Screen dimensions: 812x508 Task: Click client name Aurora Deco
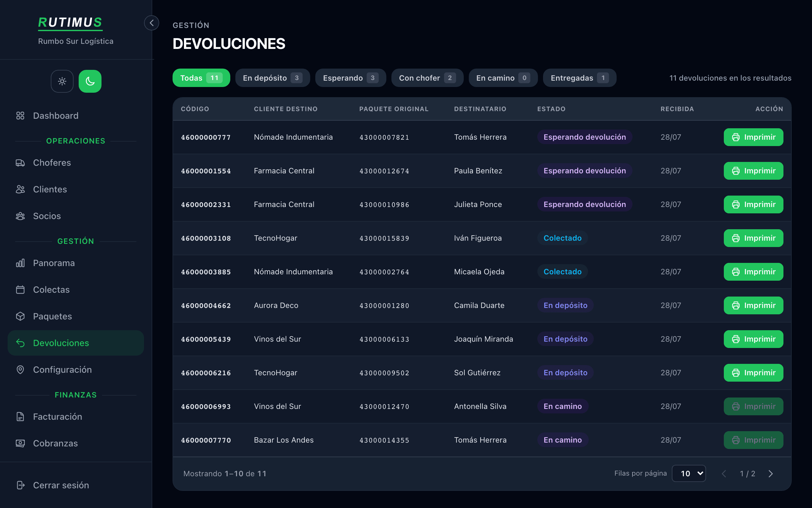coord(276,305)
